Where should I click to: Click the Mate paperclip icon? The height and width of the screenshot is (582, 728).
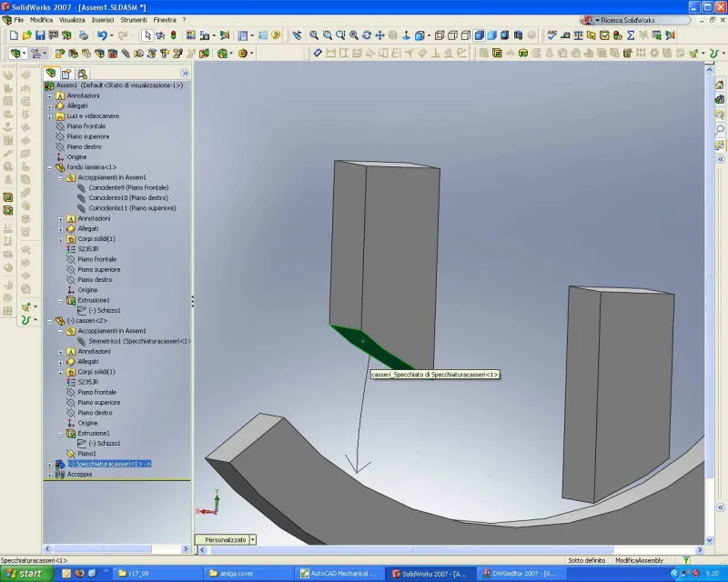point(126,54)
